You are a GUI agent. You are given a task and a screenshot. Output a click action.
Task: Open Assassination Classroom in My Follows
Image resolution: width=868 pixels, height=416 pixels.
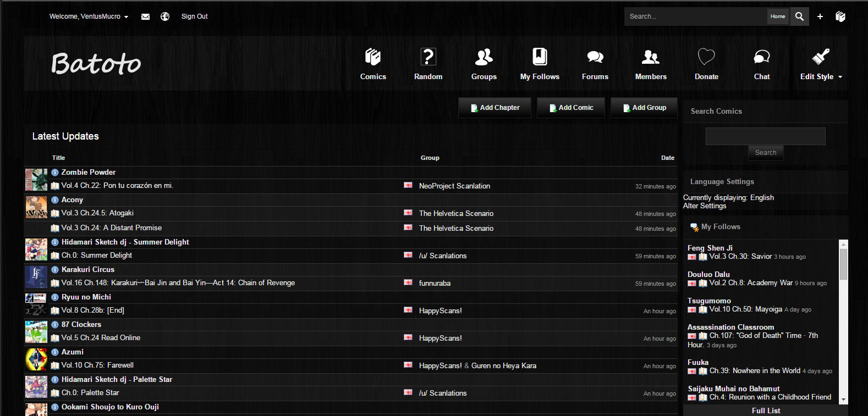point(730,328)
